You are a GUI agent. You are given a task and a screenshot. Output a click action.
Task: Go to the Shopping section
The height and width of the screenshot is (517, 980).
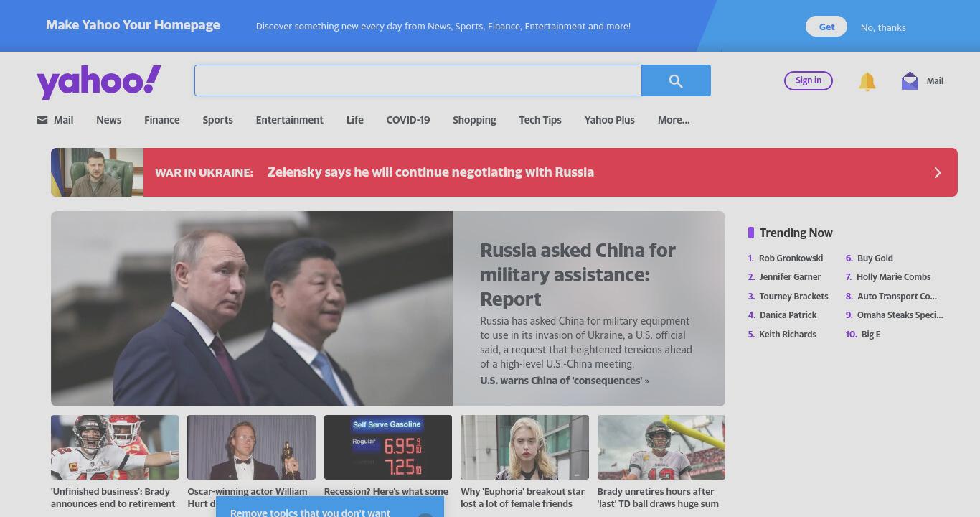tap(474, 120)
